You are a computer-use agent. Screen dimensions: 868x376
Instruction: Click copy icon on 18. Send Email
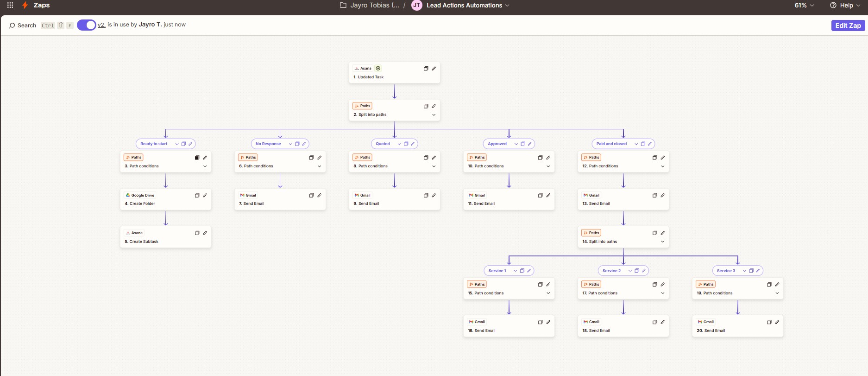pos(654,322)
